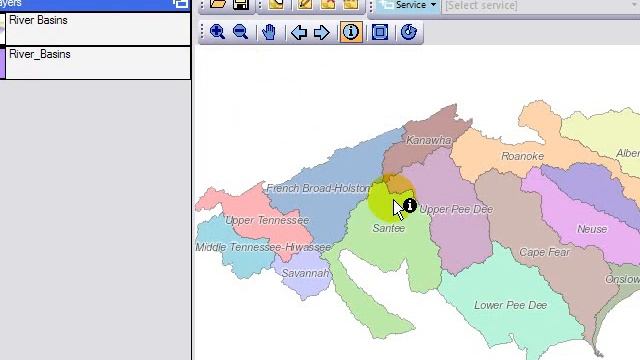Click the Lower Pee Dee label
The image size is (640, 360).
(510, 305)
